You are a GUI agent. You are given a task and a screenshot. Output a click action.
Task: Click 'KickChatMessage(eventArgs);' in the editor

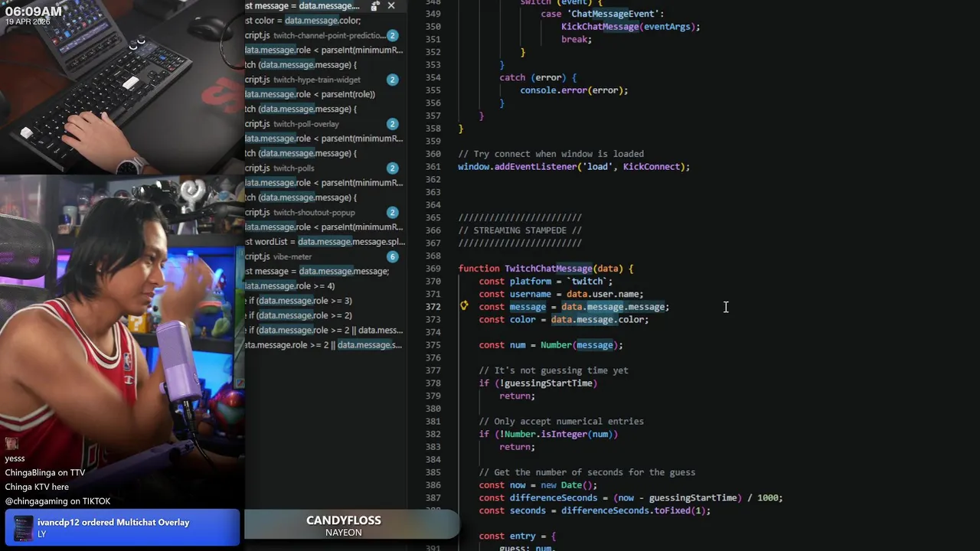631,27
